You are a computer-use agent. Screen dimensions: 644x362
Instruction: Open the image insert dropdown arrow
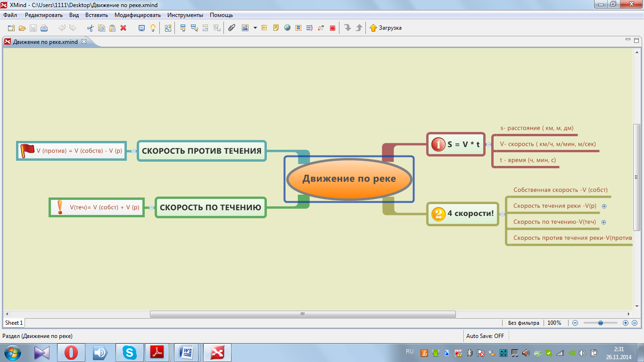click(255, 28)
